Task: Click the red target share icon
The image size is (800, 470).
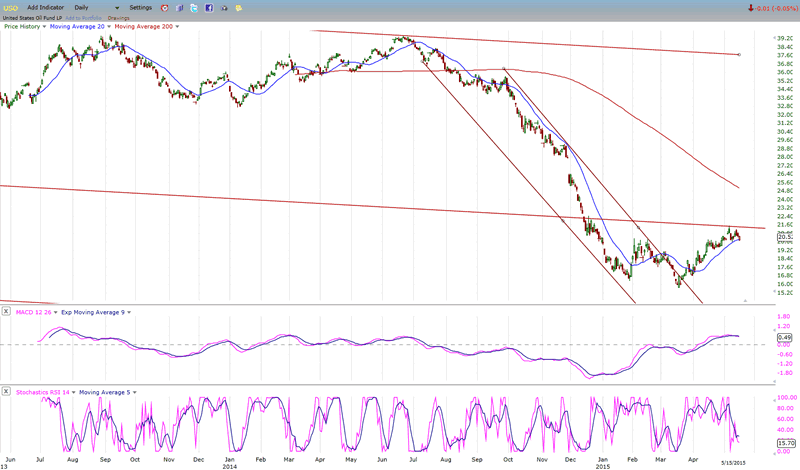Action: coord(165,7)
